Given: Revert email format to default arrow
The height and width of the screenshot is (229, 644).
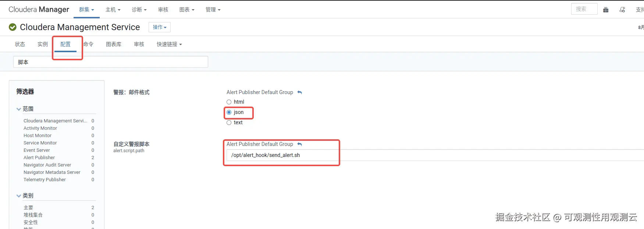Looking at the screenshot, I should [299, 92].
